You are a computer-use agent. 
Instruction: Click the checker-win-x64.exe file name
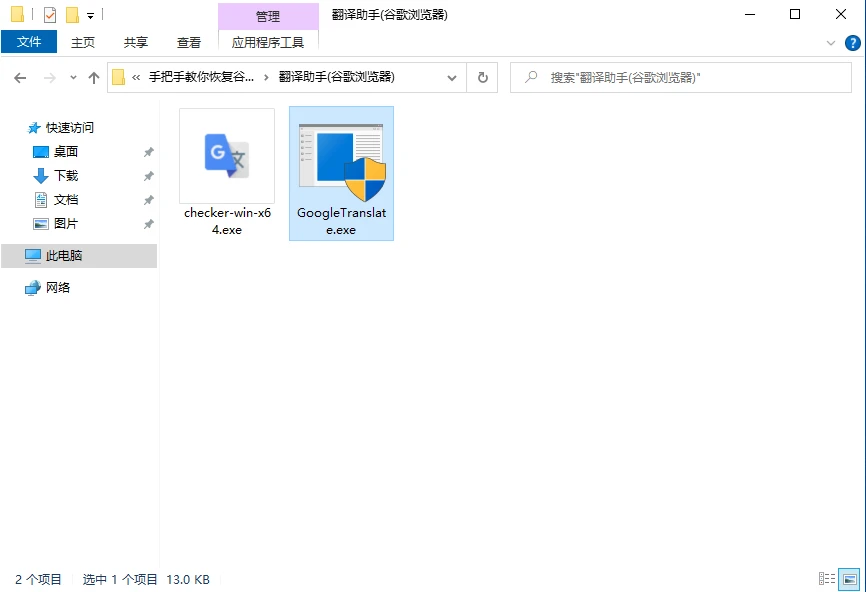tap(227, 221)
